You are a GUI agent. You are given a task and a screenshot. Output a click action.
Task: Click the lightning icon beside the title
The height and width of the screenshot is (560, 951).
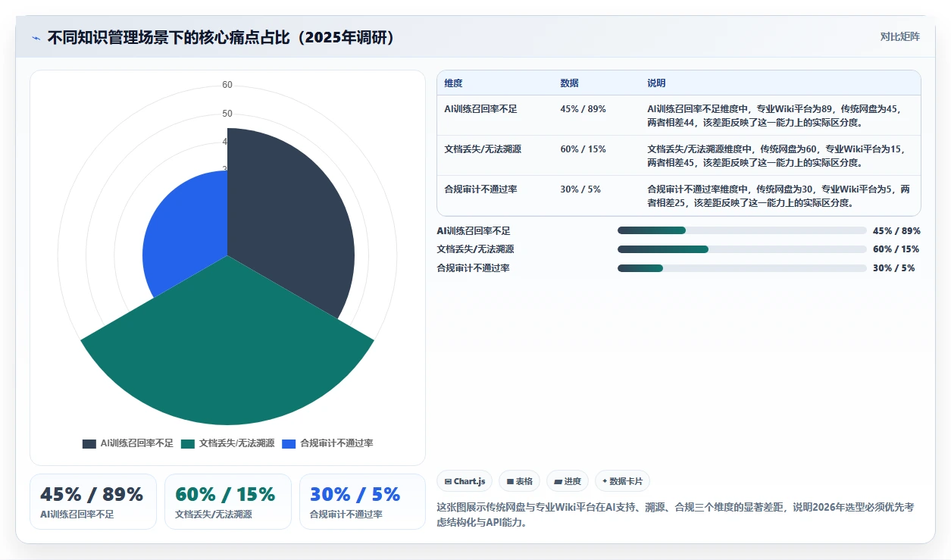36,38
